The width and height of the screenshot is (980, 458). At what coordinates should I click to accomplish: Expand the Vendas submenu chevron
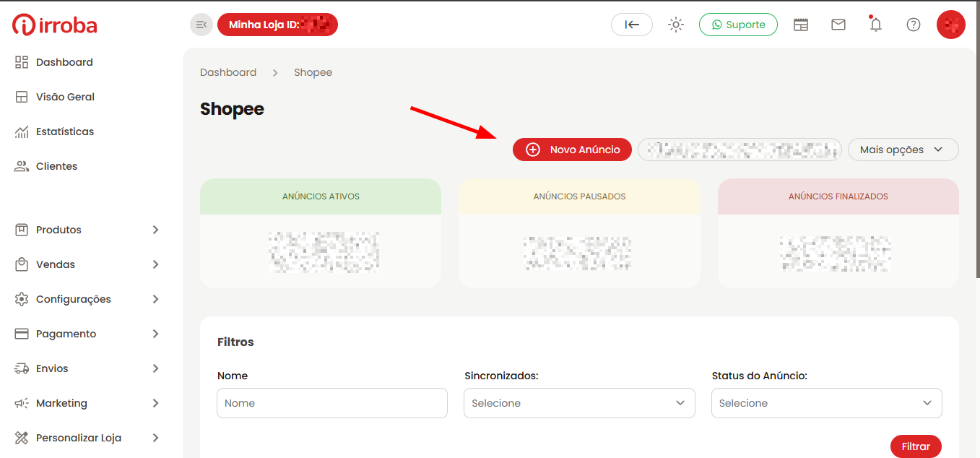pyautogui.click(x=155, y=264)
